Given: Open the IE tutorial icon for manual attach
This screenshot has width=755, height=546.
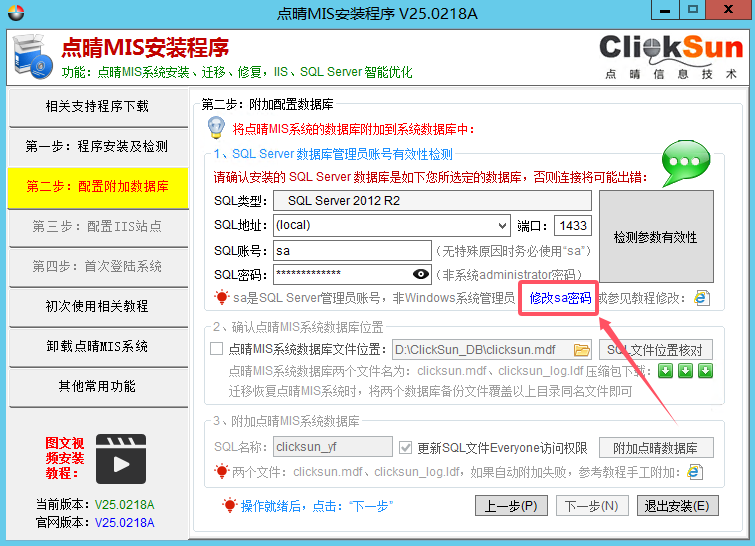Looking at the screenshot, I should click(x=695, y=472).
